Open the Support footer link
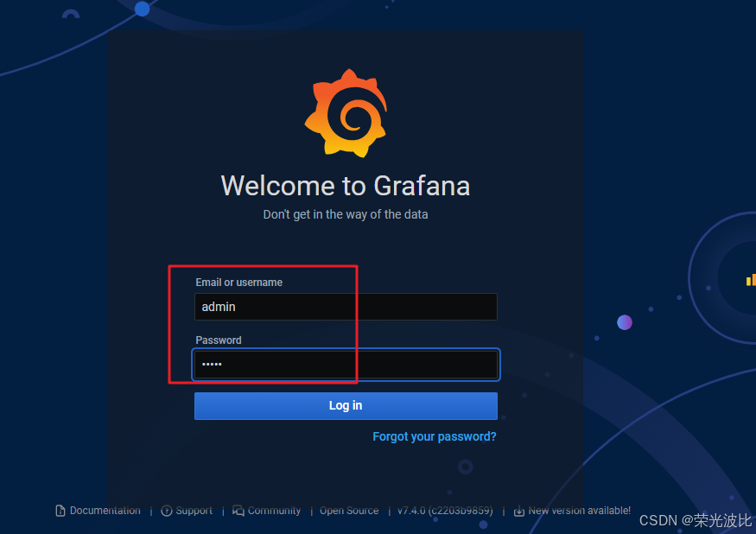 point(194,511)
